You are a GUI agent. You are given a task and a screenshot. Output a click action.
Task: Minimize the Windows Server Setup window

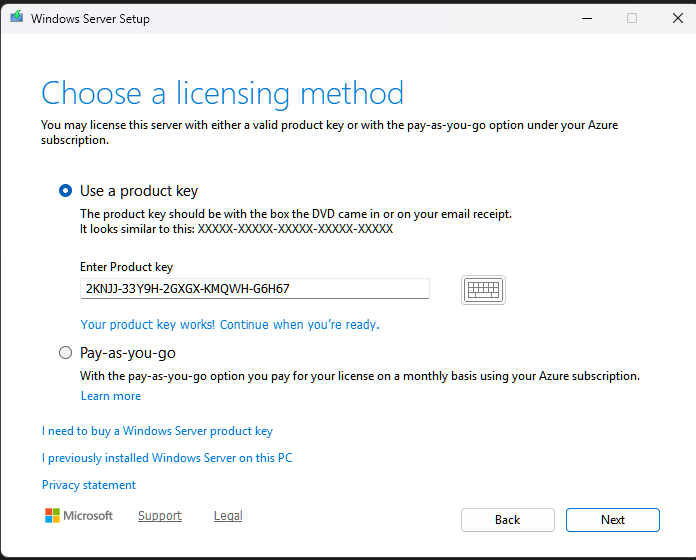click(x=585, y=18)
